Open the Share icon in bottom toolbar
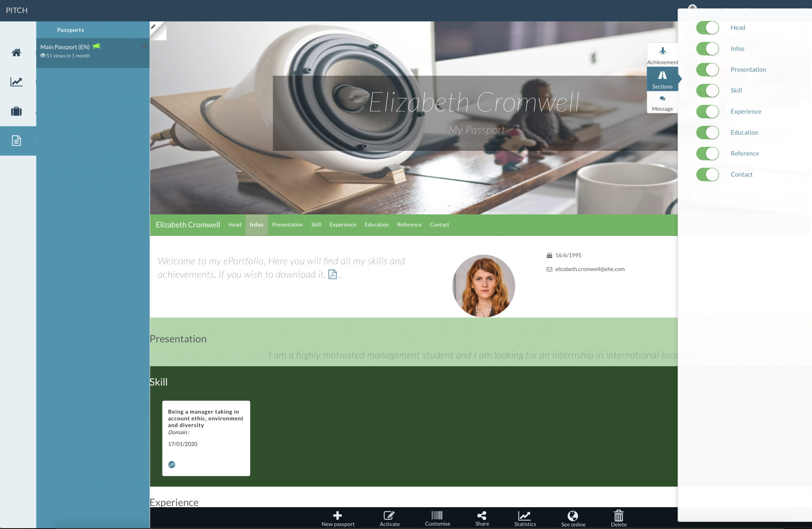 tap(482, 515)
